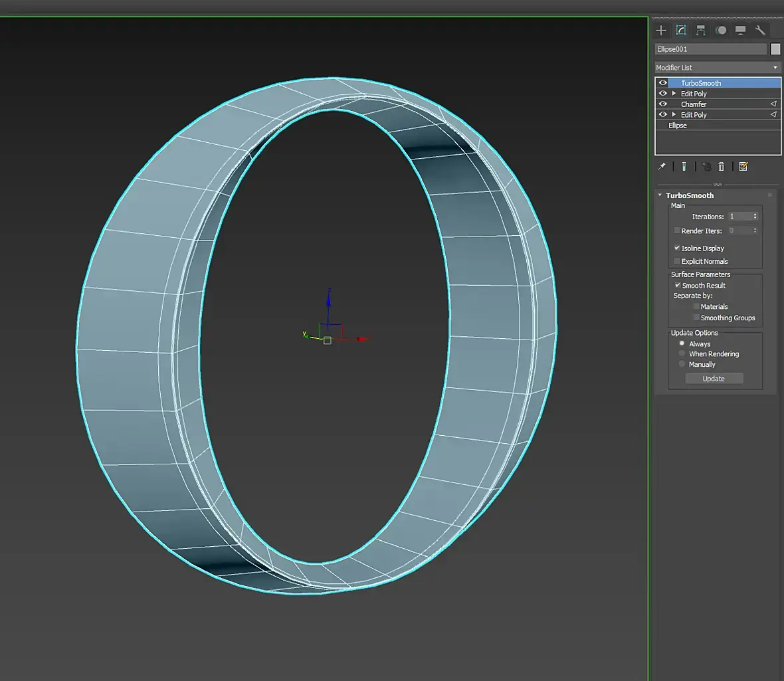
Task: Select the Manually update radio option
Action: click(x=682, y=364)
